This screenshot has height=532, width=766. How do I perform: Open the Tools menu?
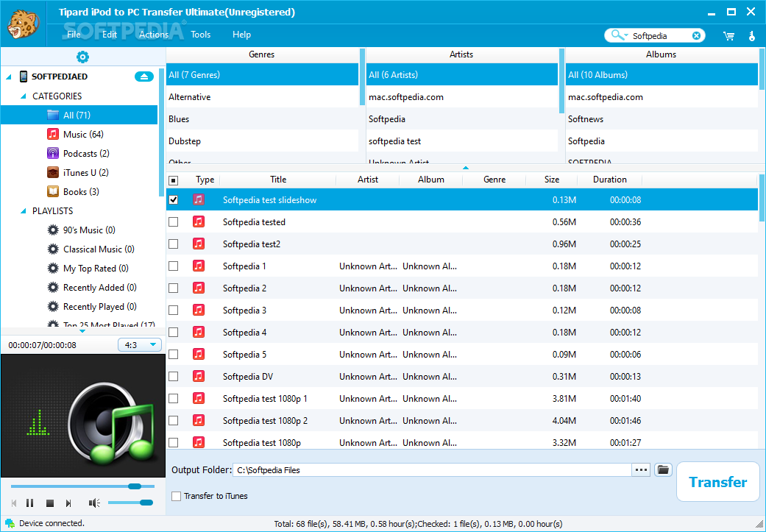(x=200, y=35)
